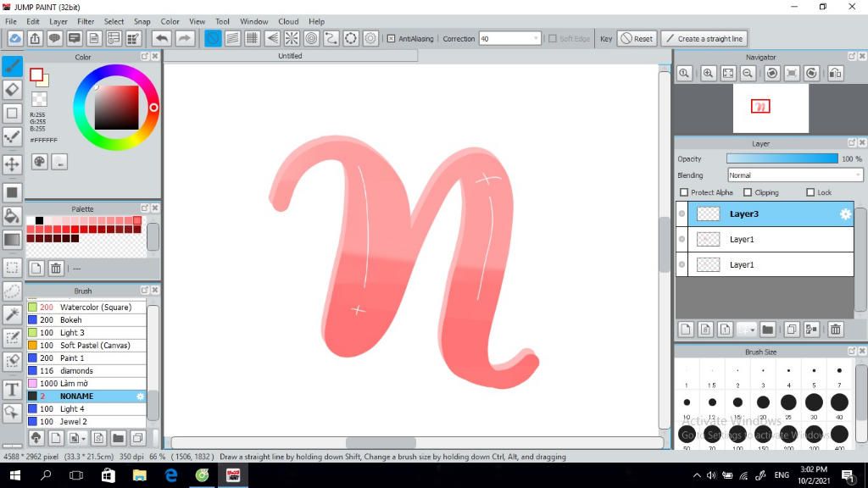The image size is (868, 488).
Task: Click the Undo arrow in toolbar
Action: (162, 38)
